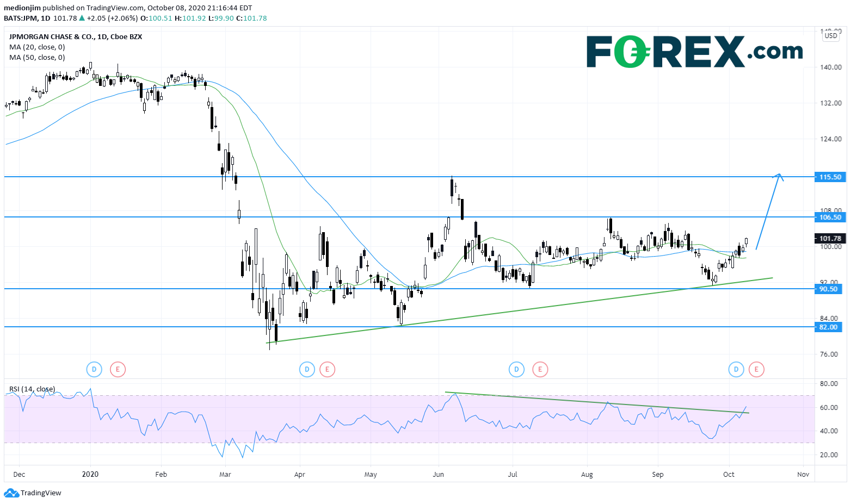Click the May label on time axis
Image resolution: width=851 pixels, height=504 pixels.
pyautogui.click(x=371, y=475)
